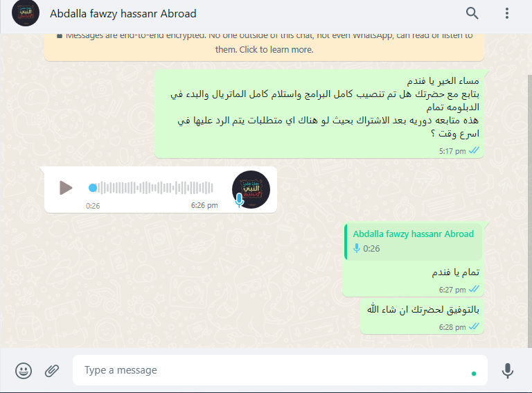The width and height of the screenshot is (532, 393).
Task: Click the paperclip attach icon
Action: pyautogui.click(x=51, y=370)
